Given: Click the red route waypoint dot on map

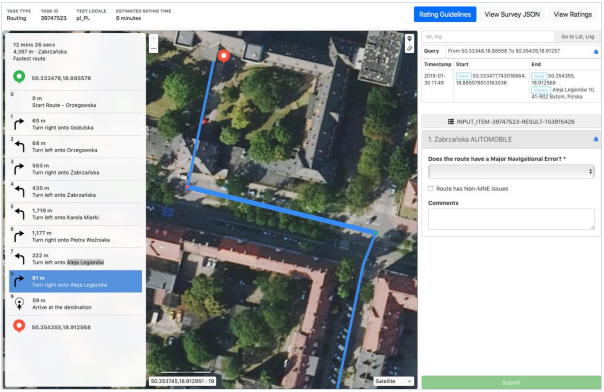Looking at the screenshot, I should 188,187.
